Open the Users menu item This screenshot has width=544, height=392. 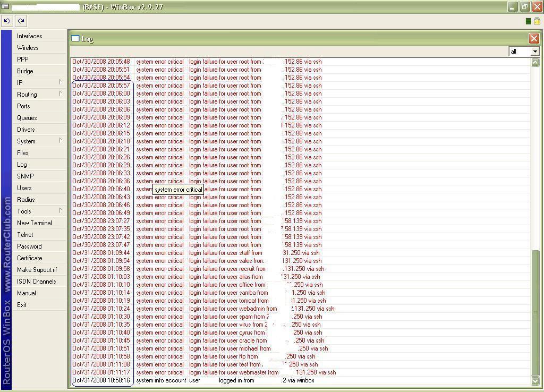(x=39, y=188)
